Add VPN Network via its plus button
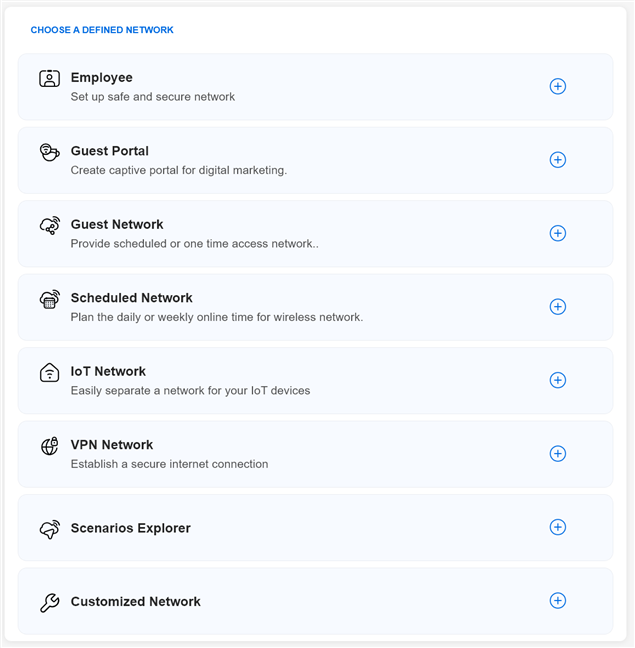Viewport: 635px width, 648px height. click(558, 454)
